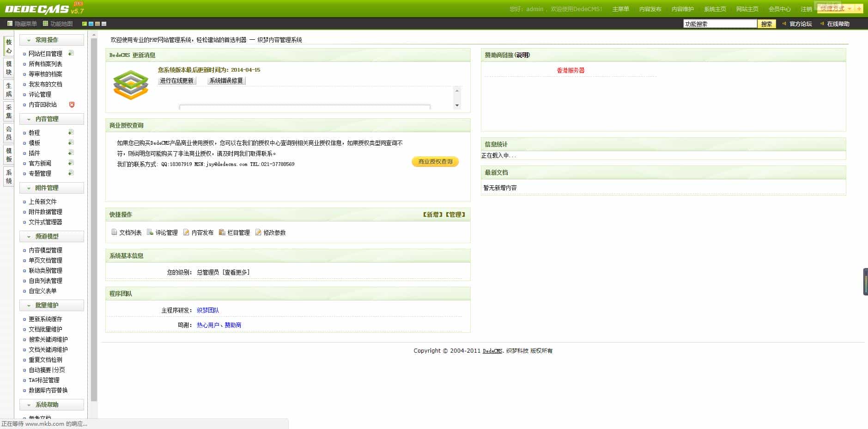Select the green theme color swatch

[85, 24]
